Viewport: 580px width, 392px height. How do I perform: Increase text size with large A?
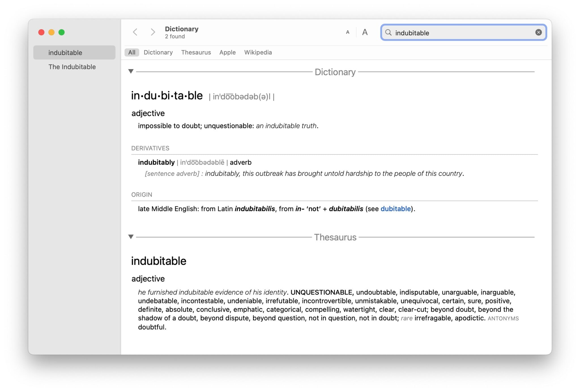(365, 32)
